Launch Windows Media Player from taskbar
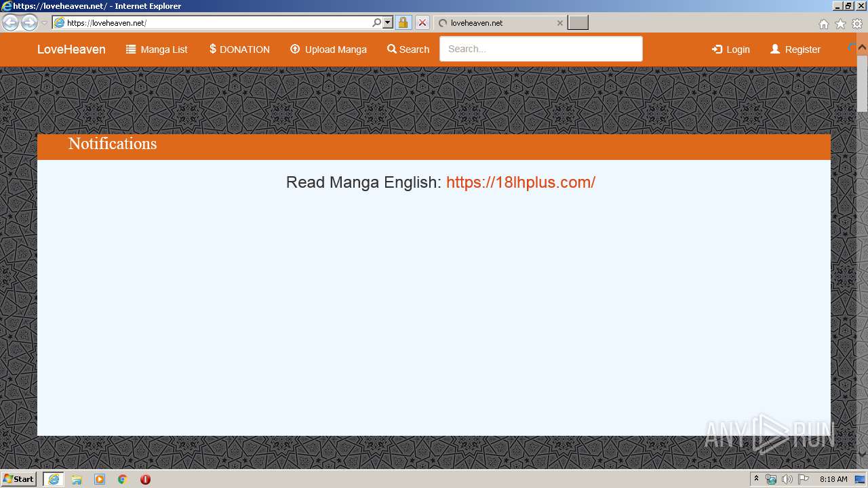The image size is (868, 488). click(x=100, y=479)
